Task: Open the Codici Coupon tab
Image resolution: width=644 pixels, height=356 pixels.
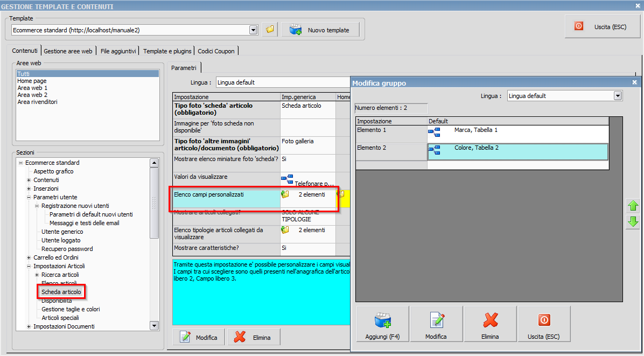Action: [216, 51]
